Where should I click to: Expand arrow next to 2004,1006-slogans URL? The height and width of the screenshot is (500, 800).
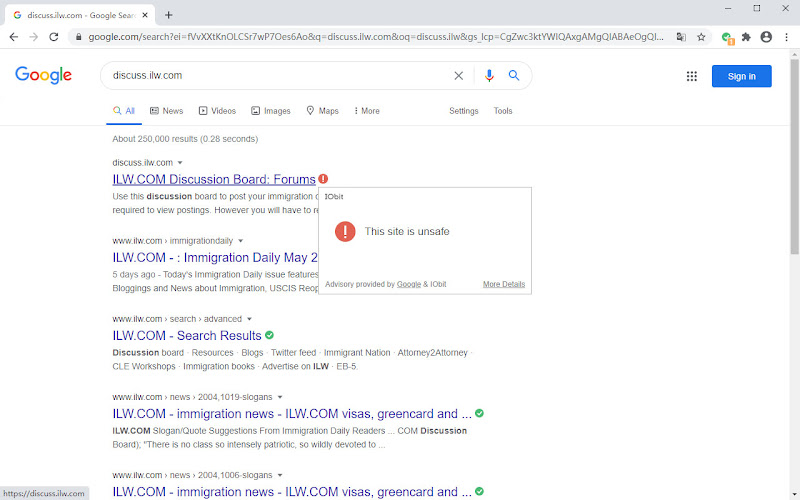coord(280,475)
